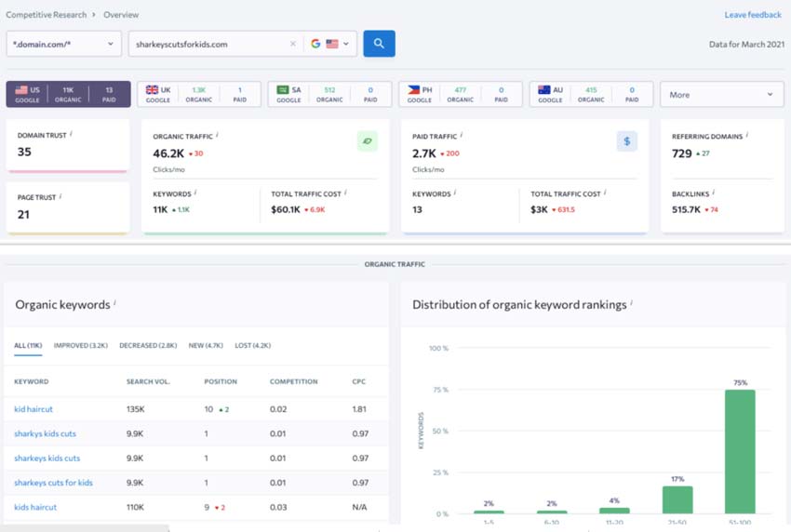Show info icon next to paid Keywords

(x=455, y=193)
